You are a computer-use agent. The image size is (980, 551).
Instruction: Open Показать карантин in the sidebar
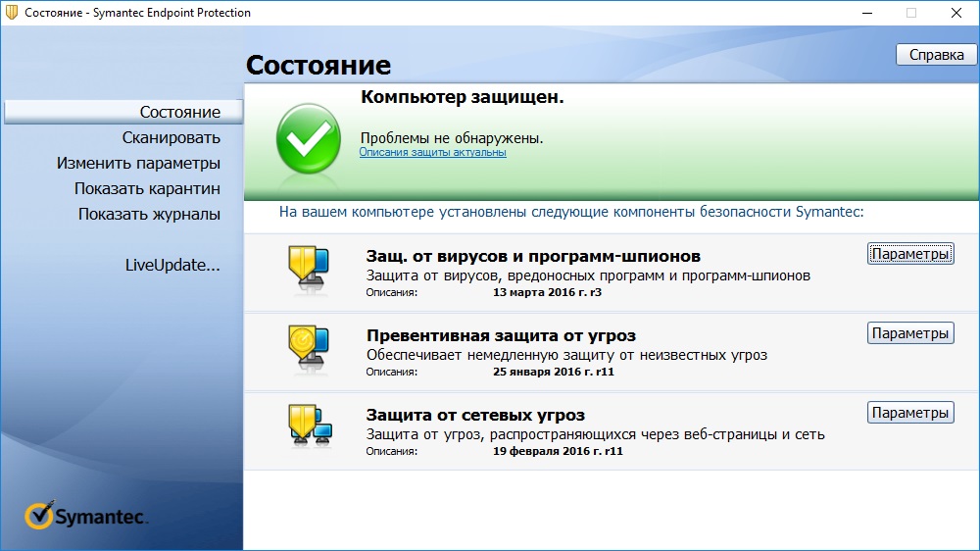click(x=147, y=189)
